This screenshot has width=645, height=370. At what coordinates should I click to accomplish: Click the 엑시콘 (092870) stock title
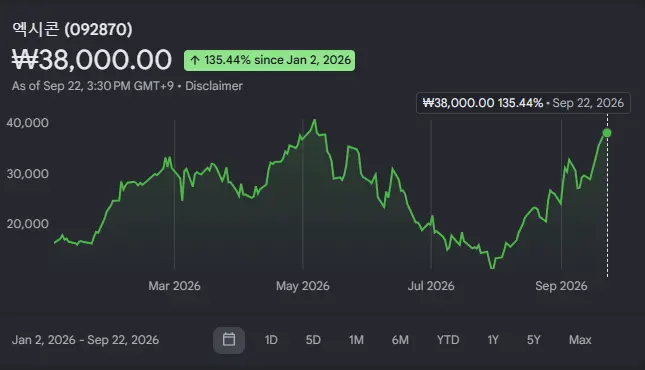pos(72,29)
